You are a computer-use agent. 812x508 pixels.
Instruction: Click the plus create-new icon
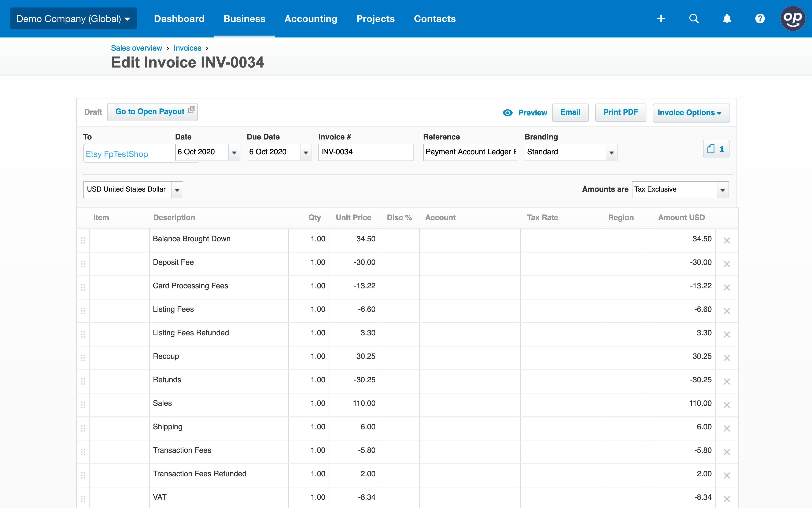click(x=661, y=18)
